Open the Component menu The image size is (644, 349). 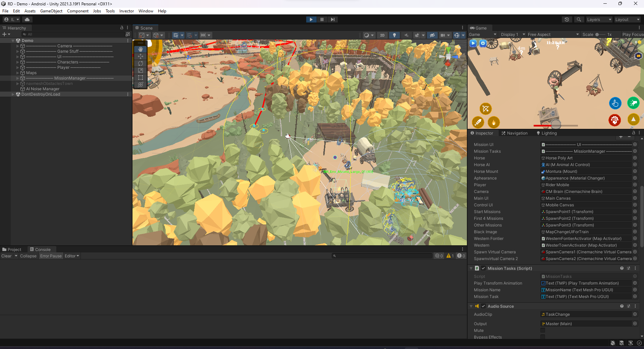tap(78, 11)
